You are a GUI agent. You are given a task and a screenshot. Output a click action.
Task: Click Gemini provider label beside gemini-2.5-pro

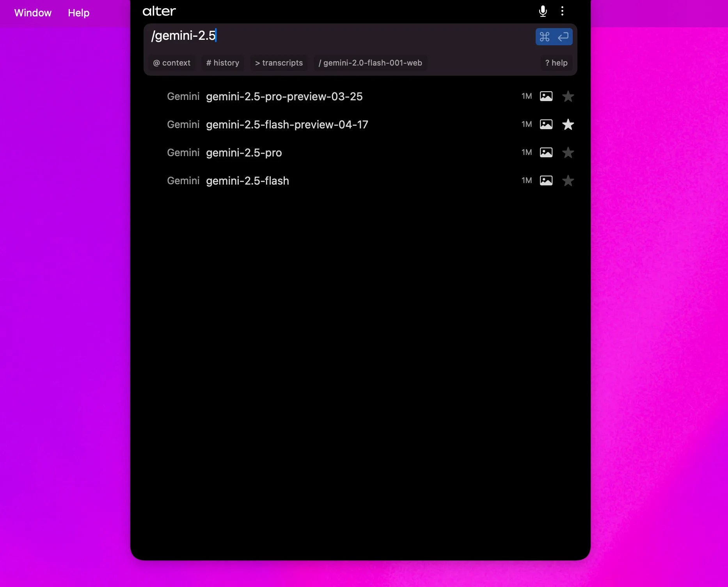(x=183, y=153)
